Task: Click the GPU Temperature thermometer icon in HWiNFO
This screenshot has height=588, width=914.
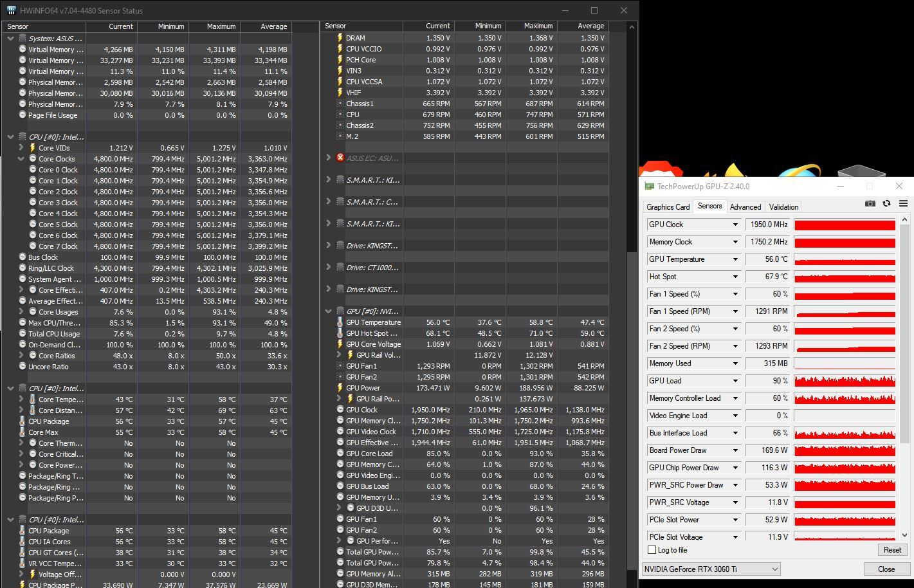Action: (x=340, y=322)
